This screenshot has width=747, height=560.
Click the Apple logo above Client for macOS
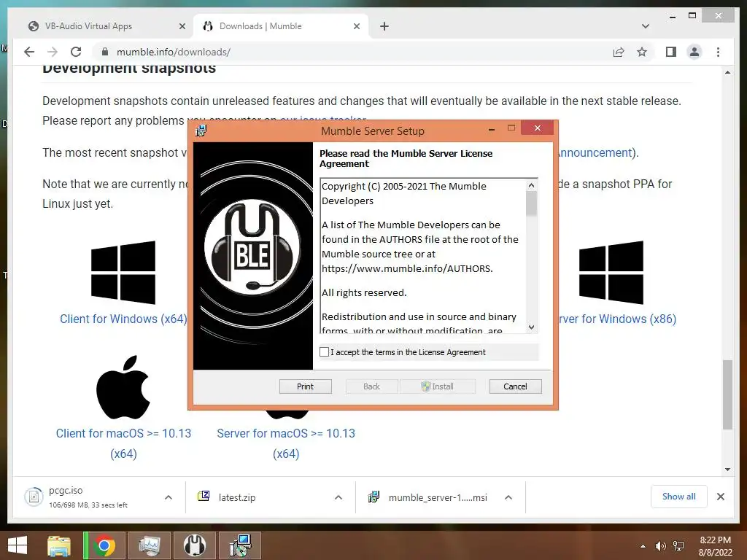(123, 386)
